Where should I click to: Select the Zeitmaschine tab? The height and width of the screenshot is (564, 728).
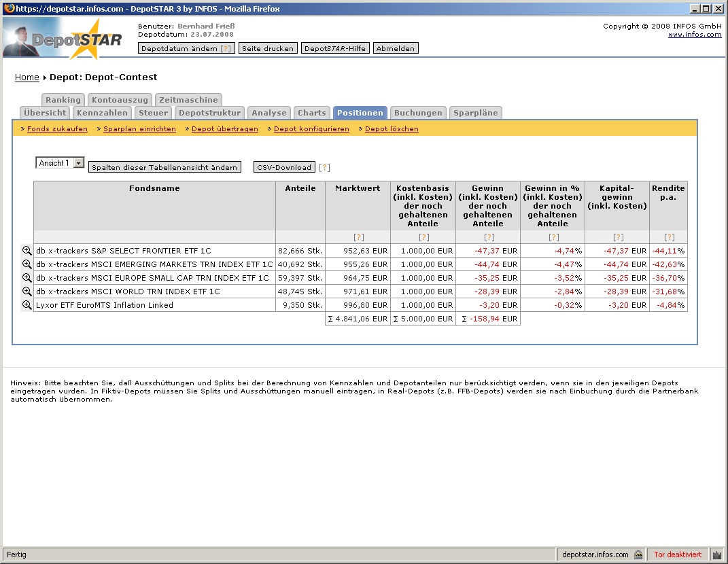[x=188, y=100]
